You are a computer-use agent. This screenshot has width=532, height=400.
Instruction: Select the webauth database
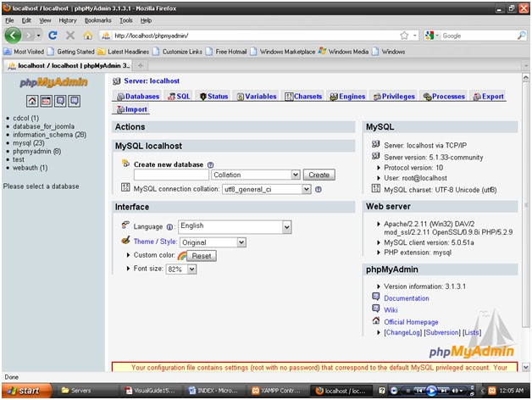30,168
